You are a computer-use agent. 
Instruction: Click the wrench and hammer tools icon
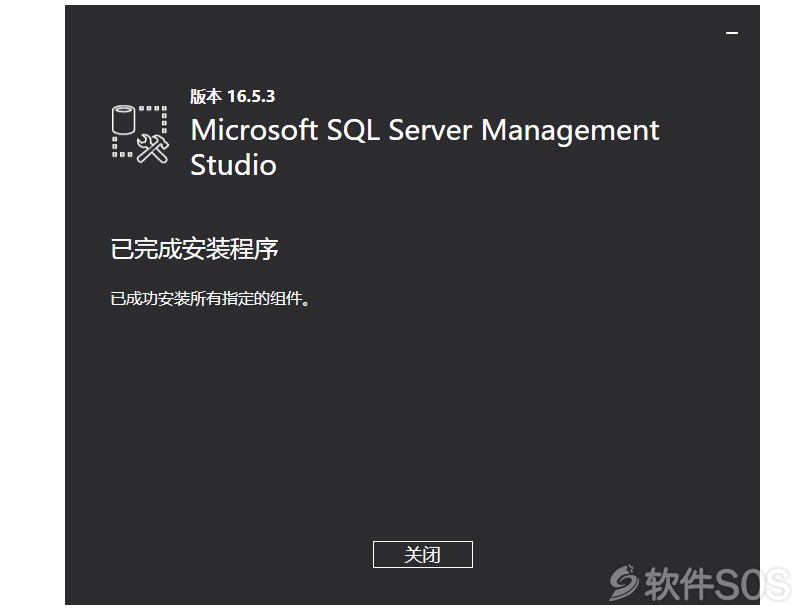(153, 149)
